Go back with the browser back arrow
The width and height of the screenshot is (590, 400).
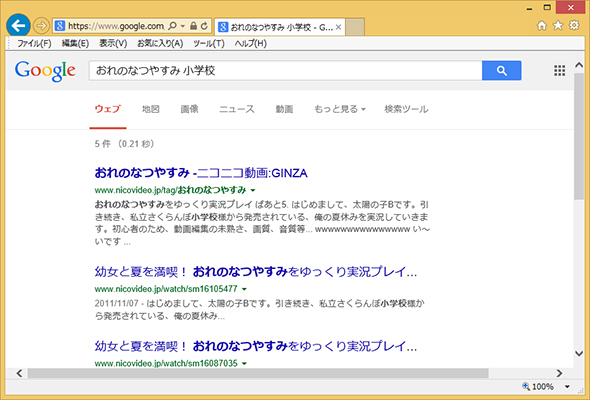18,26
